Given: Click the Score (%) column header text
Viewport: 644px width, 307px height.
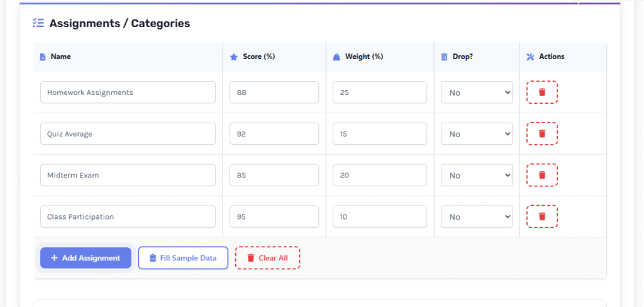Looking at the screenshot, I should (258, 57).
